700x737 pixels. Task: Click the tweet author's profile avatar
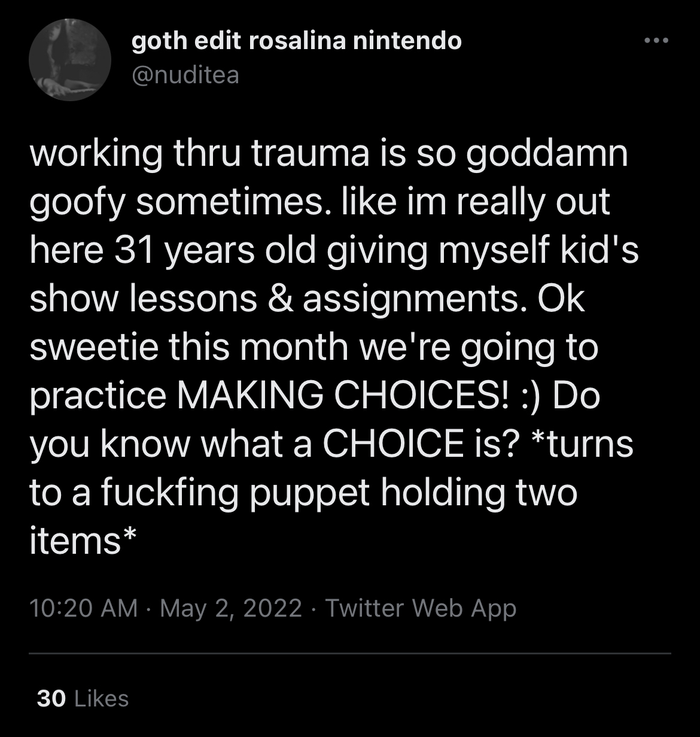(x=70, y=59)
